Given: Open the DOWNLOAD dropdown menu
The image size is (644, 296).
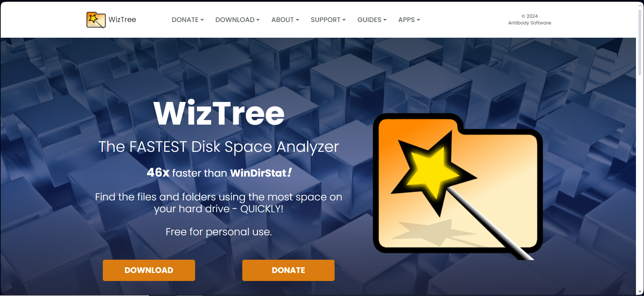Looking at the screenshot, I should 237,20.
